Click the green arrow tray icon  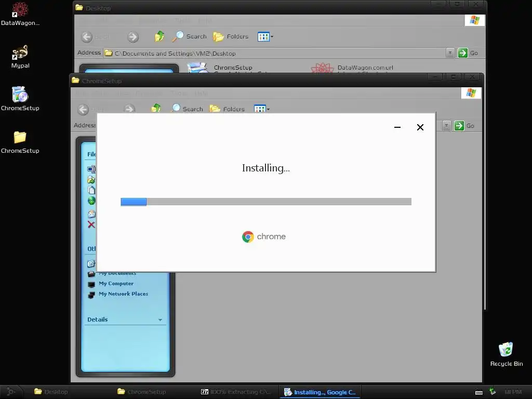pyautogui.click(x=493, y=392)
